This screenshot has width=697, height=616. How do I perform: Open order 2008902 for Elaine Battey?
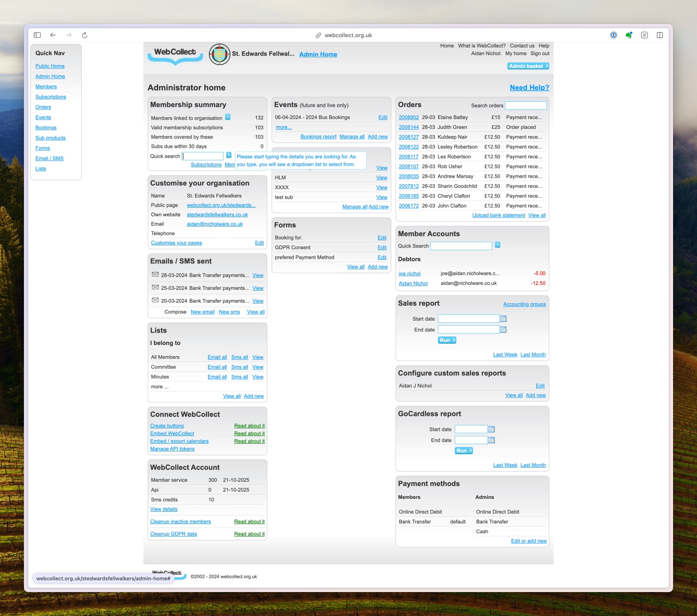409,118
